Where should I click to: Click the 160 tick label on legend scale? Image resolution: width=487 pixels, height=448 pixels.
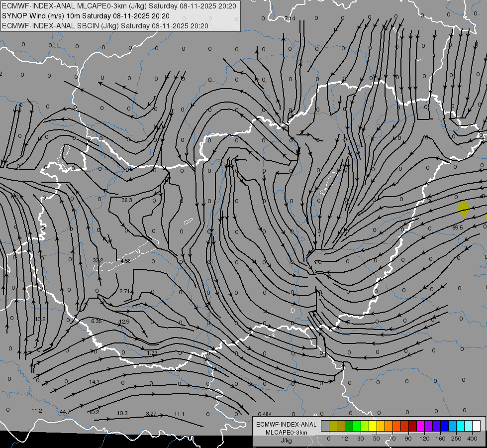coord(441,439)
